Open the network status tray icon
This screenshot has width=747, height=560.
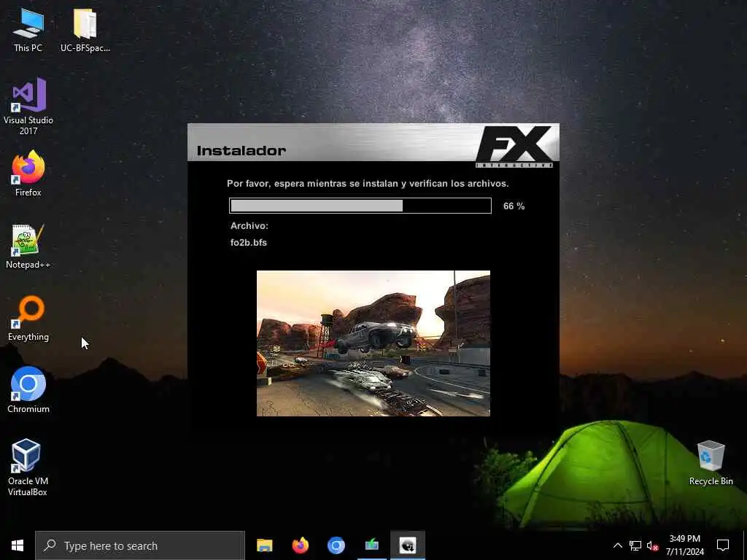[x=635, y=545]
